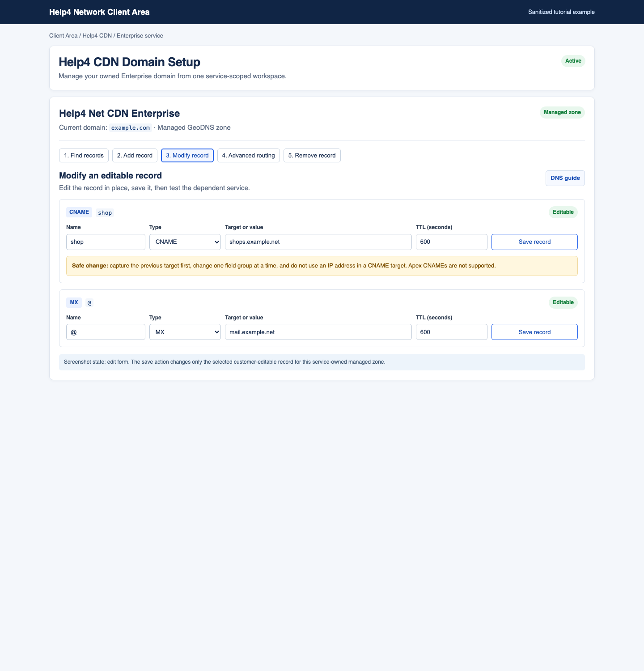The height and width of the screenshot is (671, 644).
Task: Click the target field with shops.example.net
Action: pyautogui.click(x=318, y=242)
